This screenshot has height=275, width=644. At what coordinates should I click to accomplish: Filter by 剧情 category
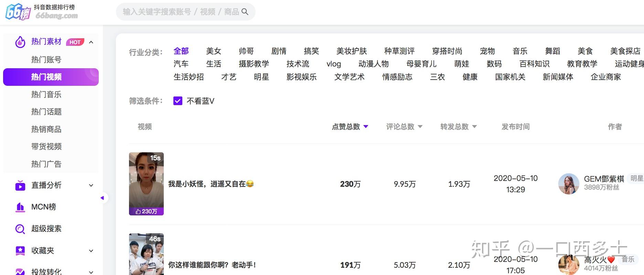[x=279, y=51]
